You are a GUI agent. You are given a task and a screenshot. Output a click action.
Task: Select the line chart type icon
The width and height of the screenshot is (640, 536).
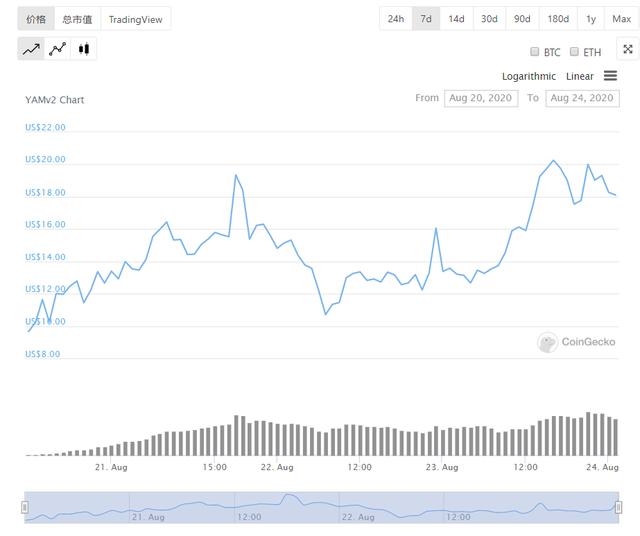[31, 49]
